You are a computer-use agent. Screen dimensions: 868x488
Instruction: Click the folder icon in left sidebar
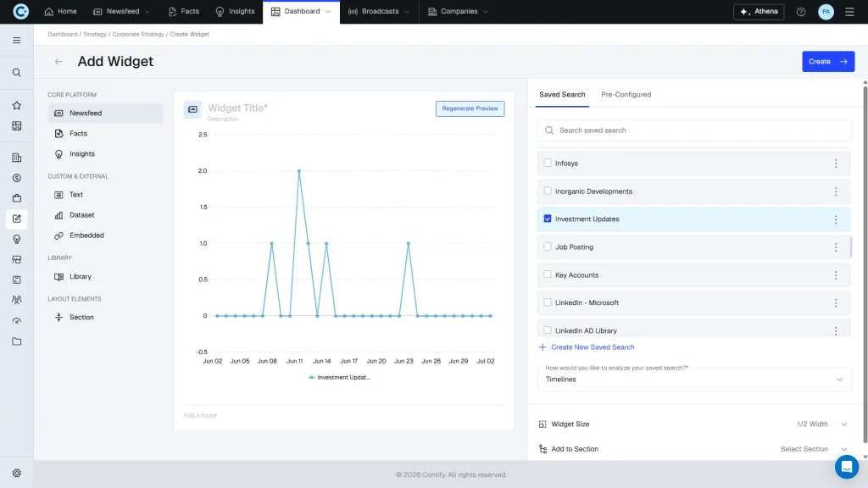coord(17,341)
